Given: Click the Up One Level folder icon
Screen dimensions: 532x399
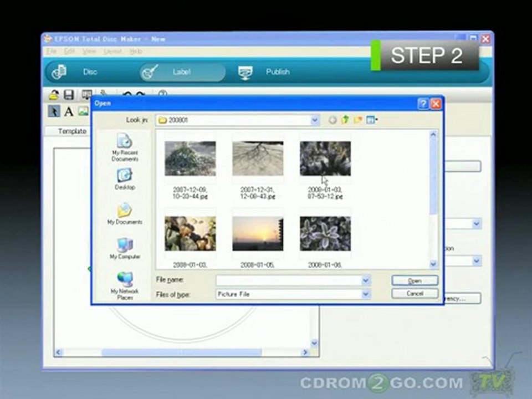Looking at the screenshot, I should pos(345,120).
